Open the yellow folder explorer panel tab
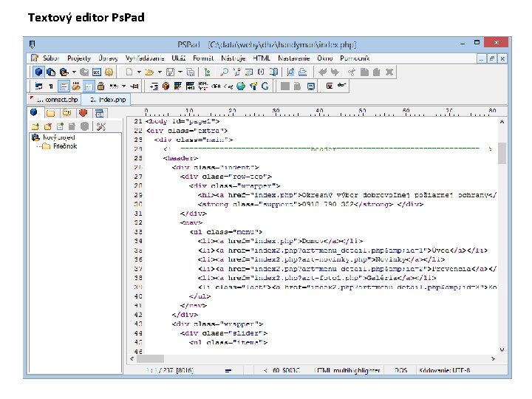 point(50,112)
